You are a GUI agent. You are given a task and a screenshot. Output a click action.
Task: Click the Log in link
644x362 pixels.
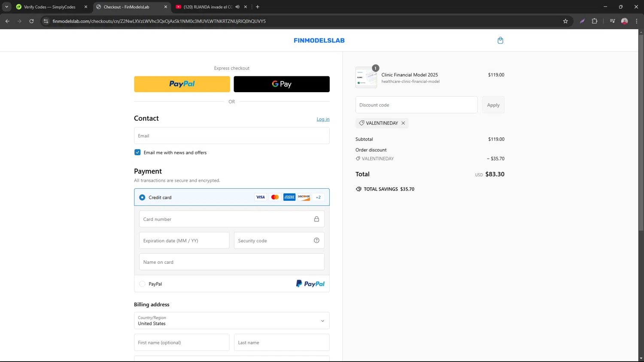click(323, 119)
